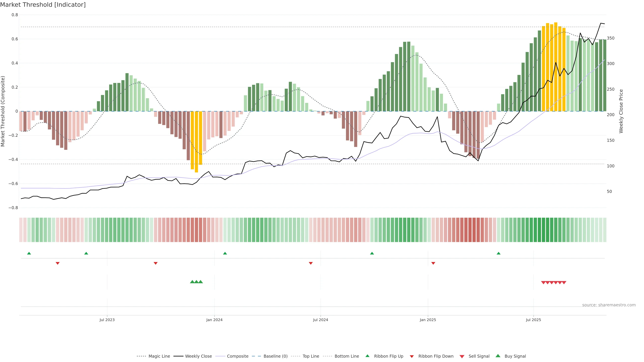Hide the Sell Signal legend entry

tap(479, 356)
